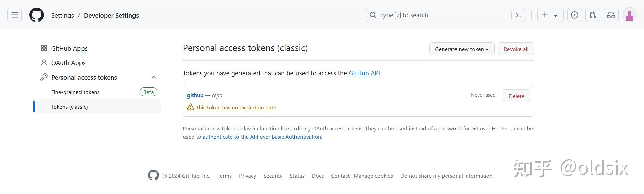Open the GitHub API link
This screenshot has width=644, height=194.
pos(364,73)
